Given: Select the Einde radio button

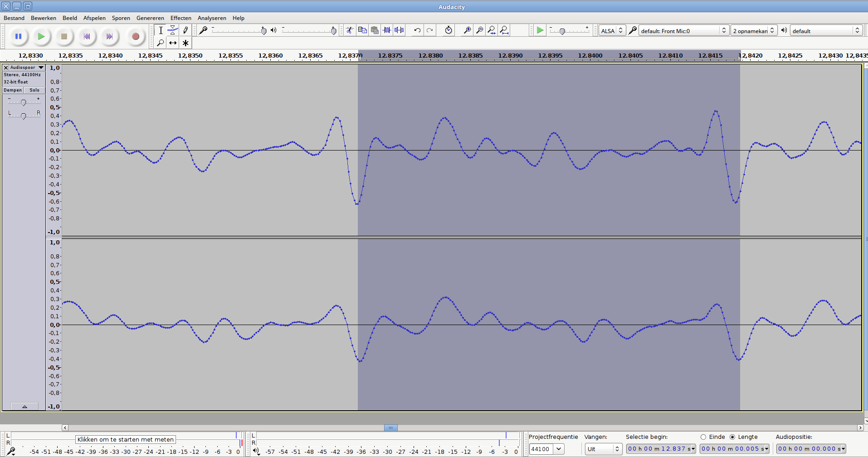Looking at the screenshot, I should (x=703, y=437).
